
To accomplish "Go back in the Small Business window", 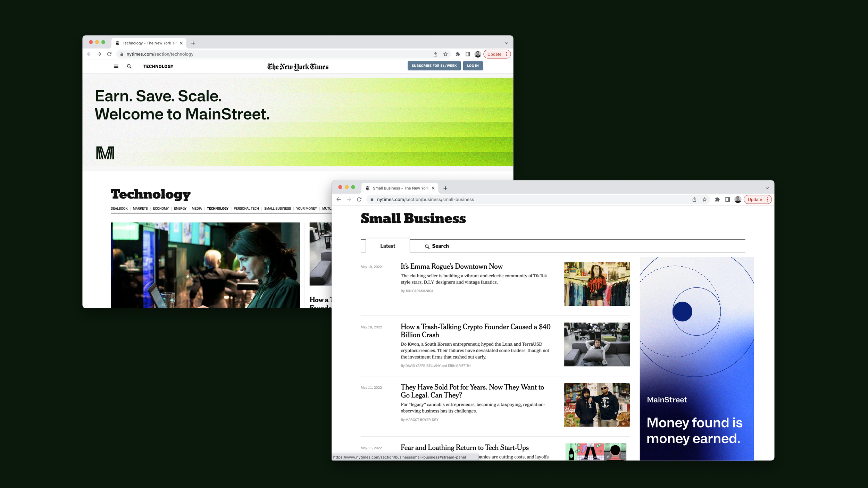I will click(339, 200).
